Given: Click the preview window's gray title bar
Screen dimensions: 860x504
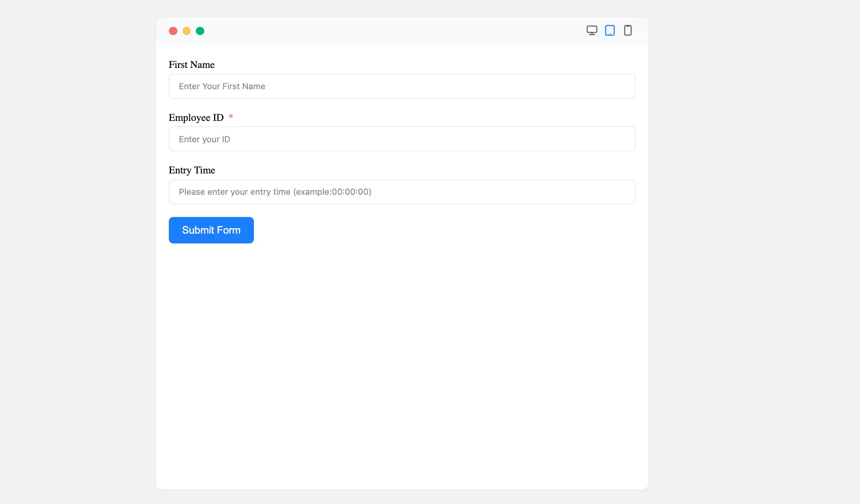Looking at the screenshot, I should pyautogui.click(x=385, y=31).
